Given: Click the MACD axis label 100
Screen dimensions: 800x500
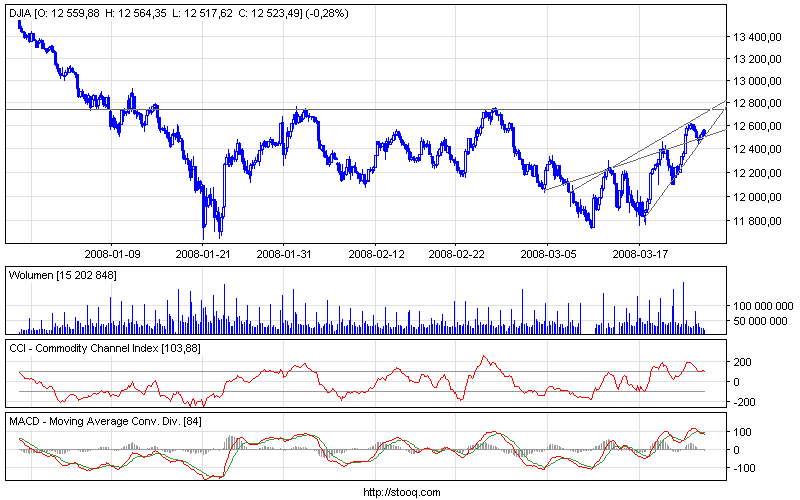Looking at the screenshot, I should tap(742, 432).
